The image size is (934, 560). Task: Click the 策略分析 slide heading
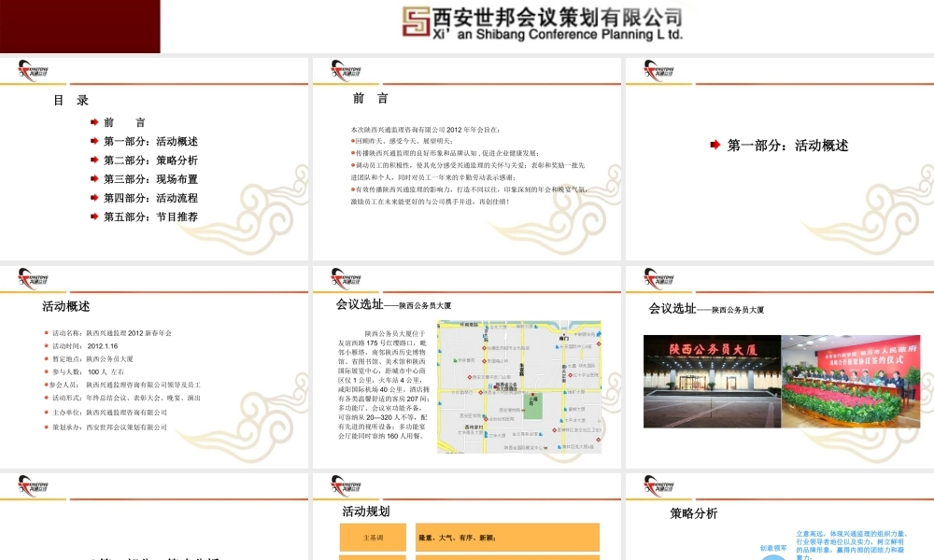pyautogui.click(x=693, y=513)
